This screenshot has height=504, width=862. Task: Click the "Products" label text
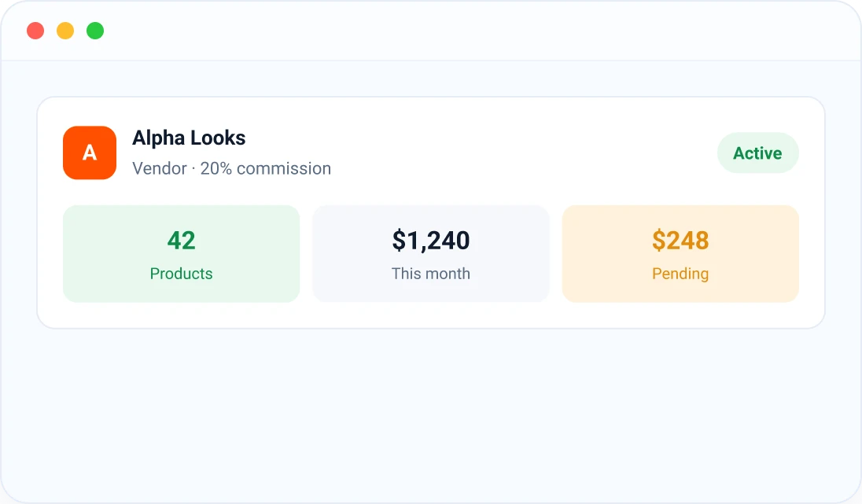[182, 274]
